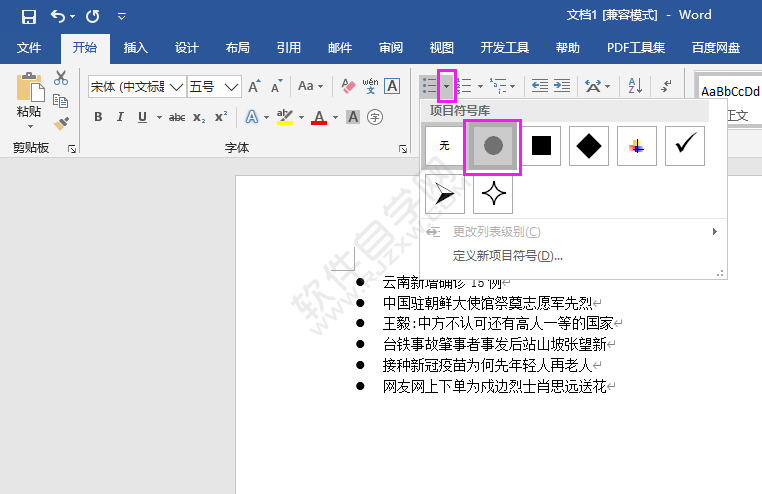The image size is (762, 494).
Task: Switch to the 设计 ribbon tab
Action: 187,48
